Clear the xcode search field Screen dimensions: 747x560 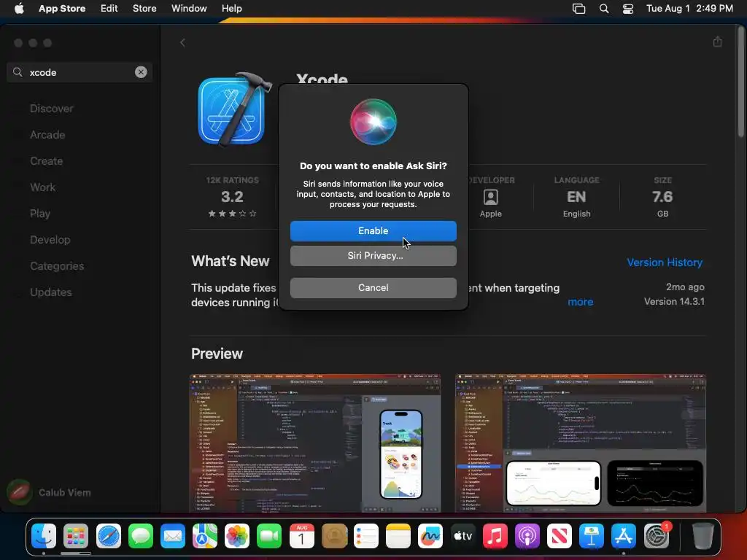tap(141, 72)
